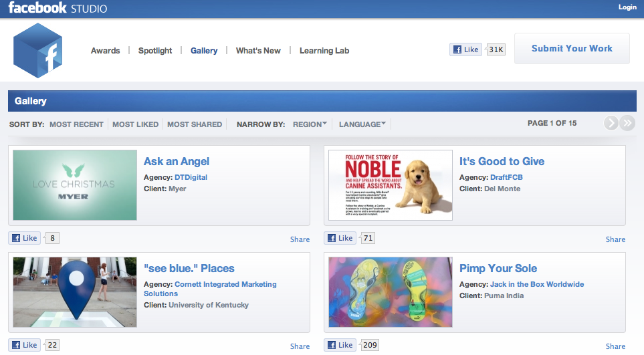
Task: Click the facebook STUDIO wordmark in header
Action: (x=58, y=8)
